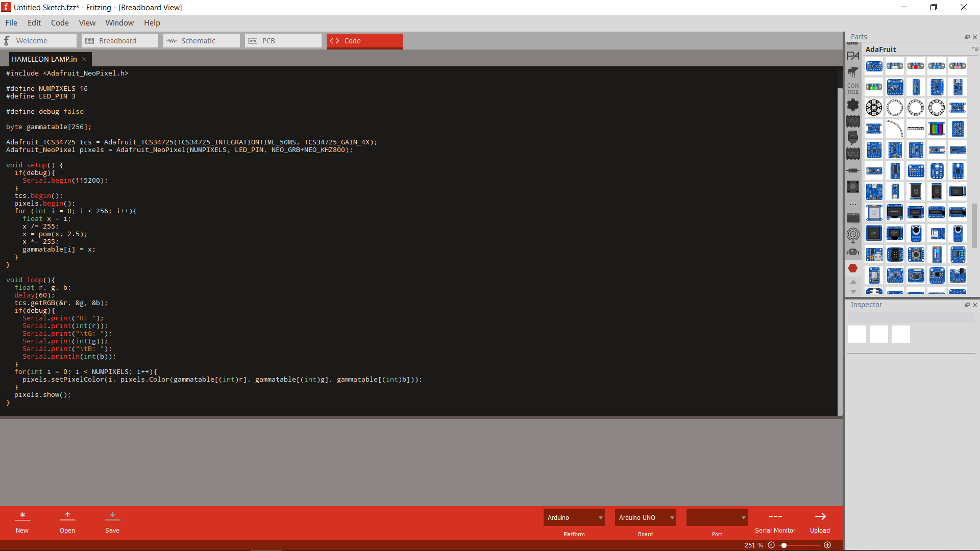Open the Platform dropdown showing Arduino
The height and width of the screenshot is (551, 980).
click(x=574, y=517)
